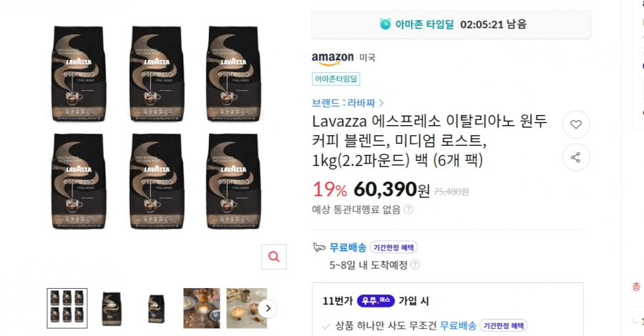The height and width of the screenshot is (336, 644).
Task: Show next thumbnails with the right arrow
Action: 268,308
